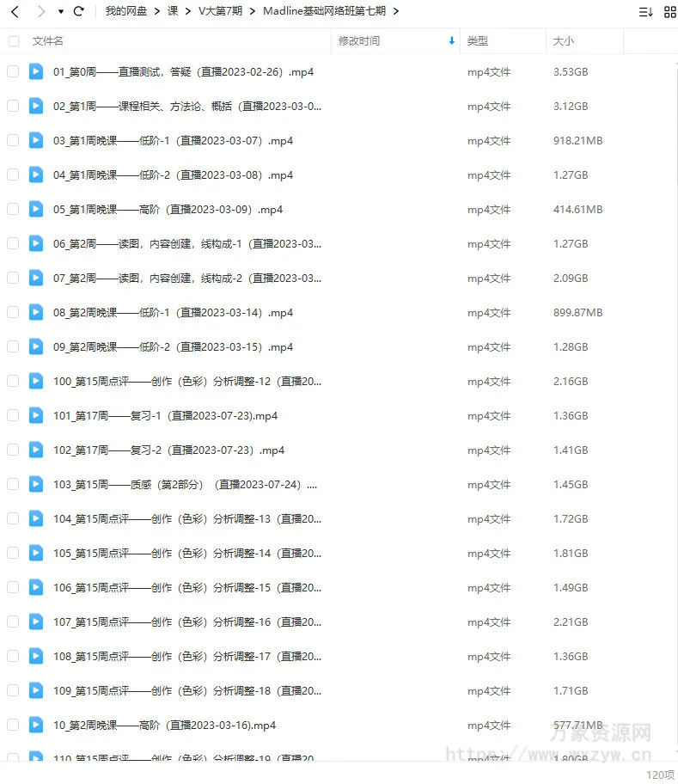Click the 修改时间 sort arrow icon

coord(452,41)
